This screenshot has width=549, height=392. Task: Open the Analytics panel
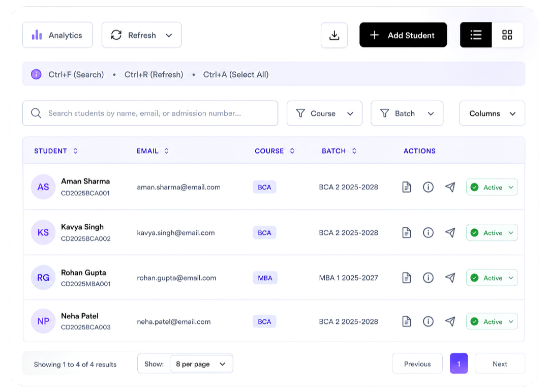[x=57, y=35]
